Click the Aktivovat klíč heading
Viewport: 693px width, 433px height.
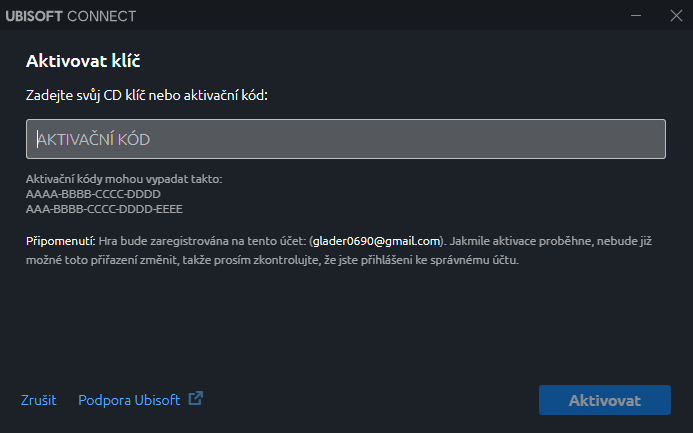[83, 61]
